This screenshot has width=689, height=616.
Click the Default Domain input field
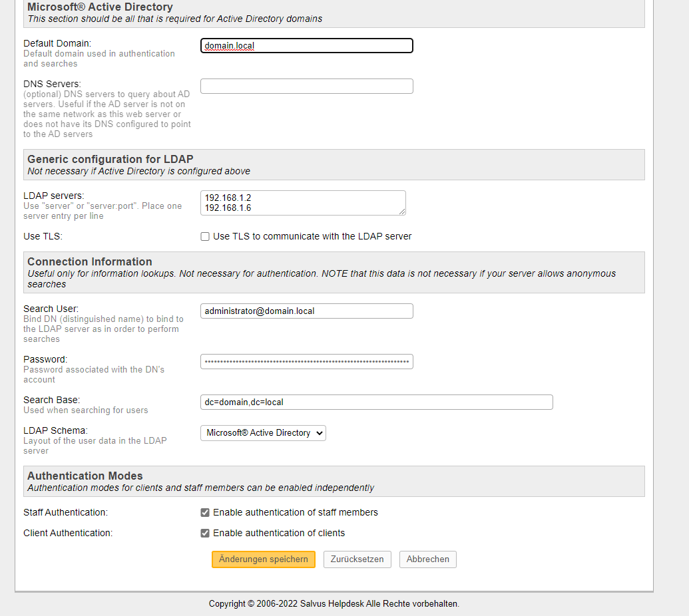point(306,46)
